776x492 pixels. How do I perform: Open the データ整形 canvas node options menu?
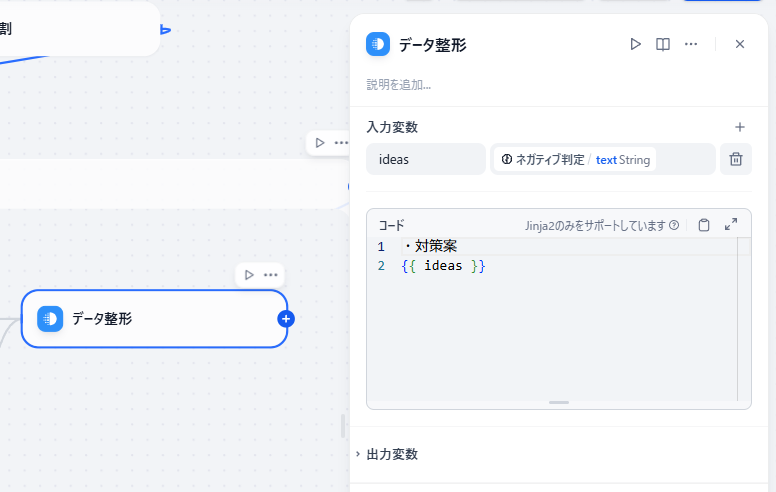click(271, 275)
